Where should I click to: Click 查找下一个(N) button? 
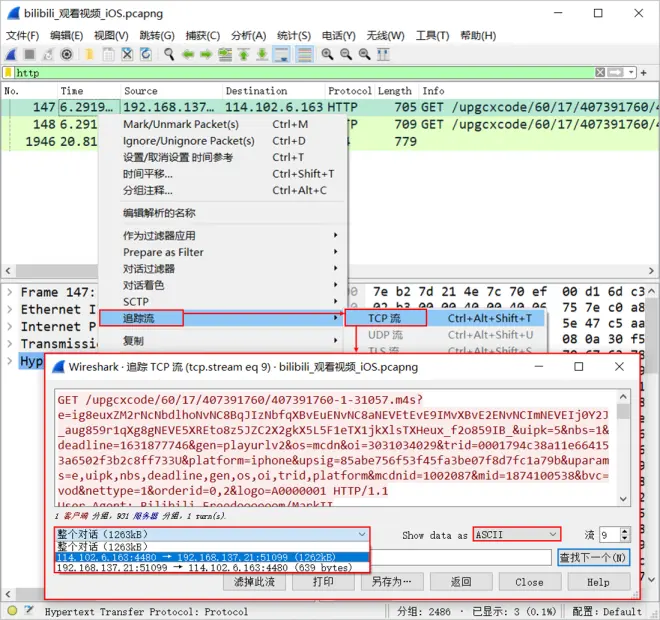pyautogui.click(x=593, y=557)
